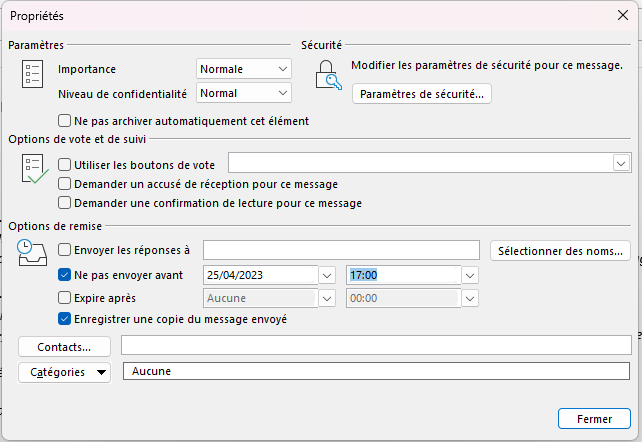Check 'Demander une confirmation de lecture' box

[65, 203]
